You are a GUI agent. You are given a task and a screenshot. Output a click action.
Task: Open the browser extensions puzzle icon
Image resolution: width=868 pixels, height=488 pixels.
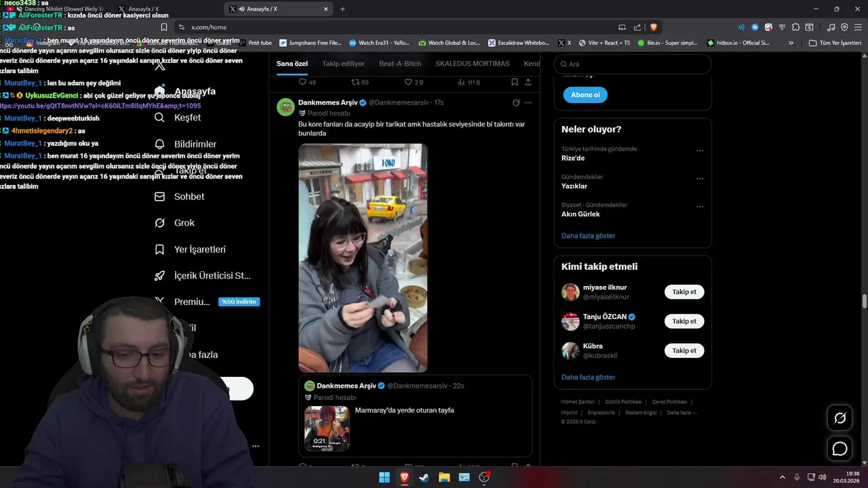click(796, 27)
